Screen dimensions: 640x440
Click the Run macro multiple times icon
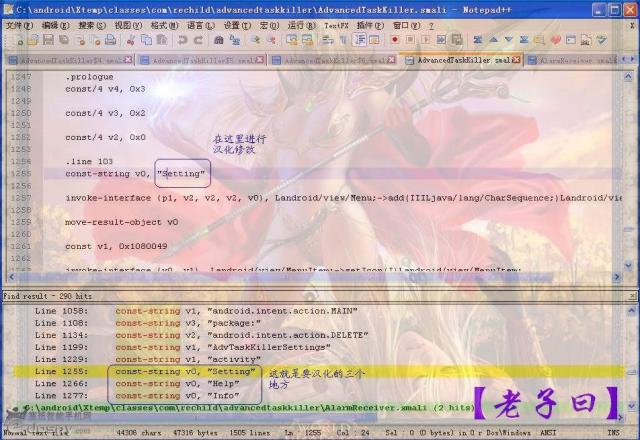pyautogui.click(x=441, y=40)
